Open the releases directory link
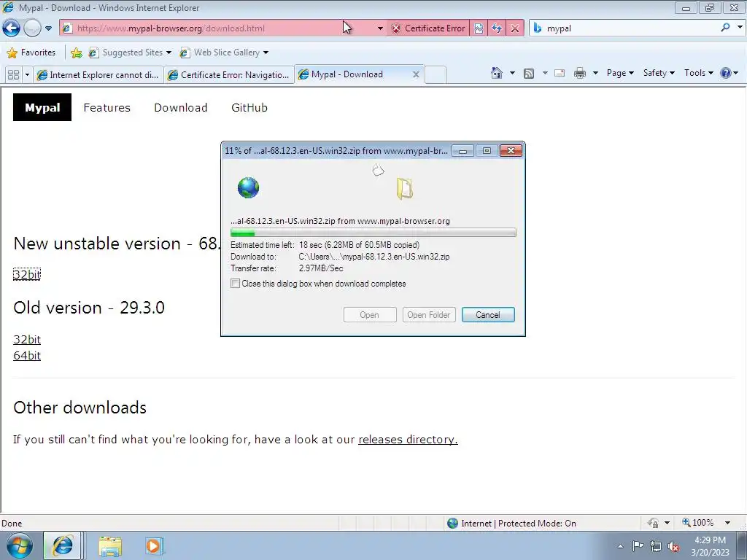The width and height of the screenshot is (747, 560). point(408,439)
